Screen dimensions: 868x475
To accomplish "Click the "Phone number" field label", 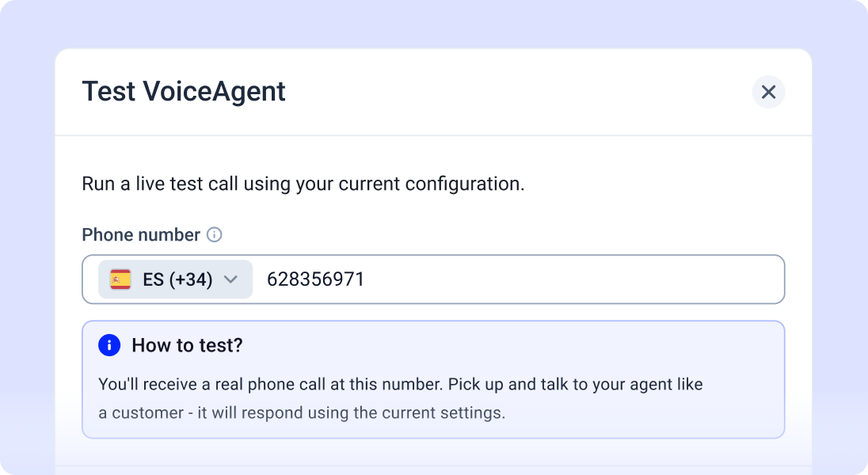I will (x=141, y=235).
